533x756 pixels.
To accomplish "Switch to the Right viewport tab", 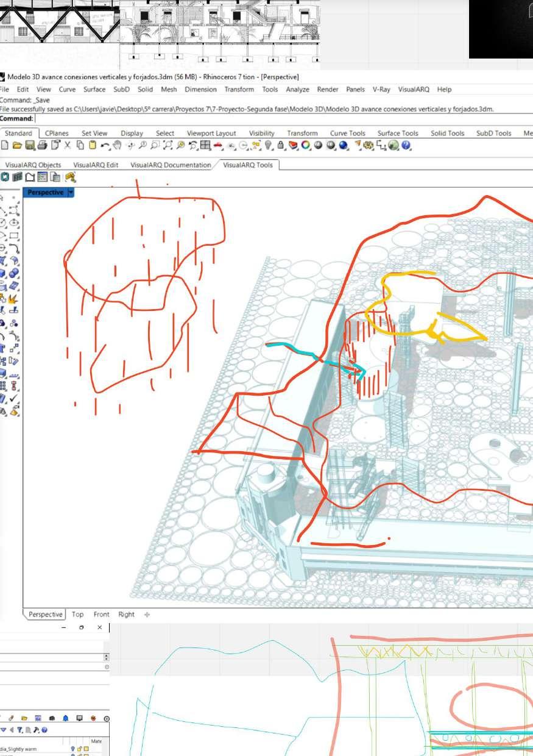I will 126,614.
